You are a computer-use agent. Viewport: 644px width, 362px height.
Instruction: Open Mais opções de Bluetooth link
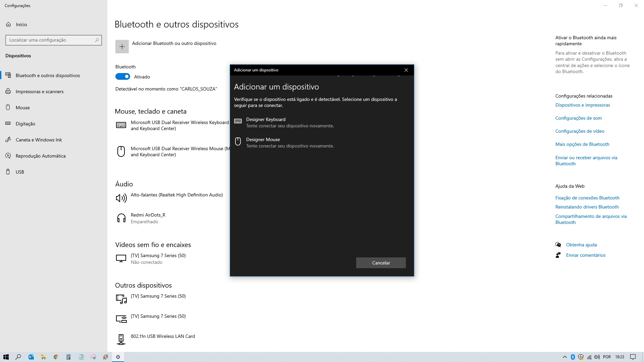click(x=582, y=144)
